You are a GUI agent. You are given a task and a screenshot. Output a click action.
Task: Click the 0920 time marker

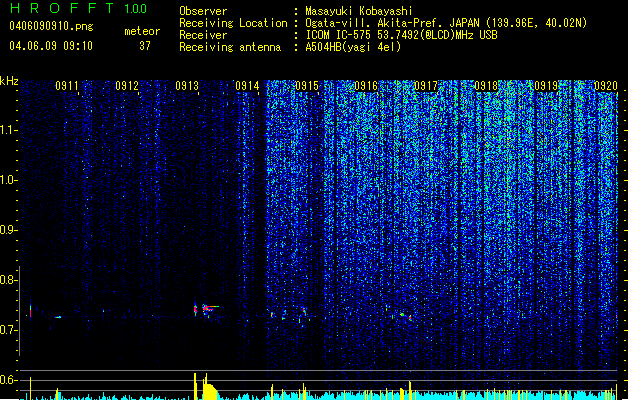click(606, 86)
